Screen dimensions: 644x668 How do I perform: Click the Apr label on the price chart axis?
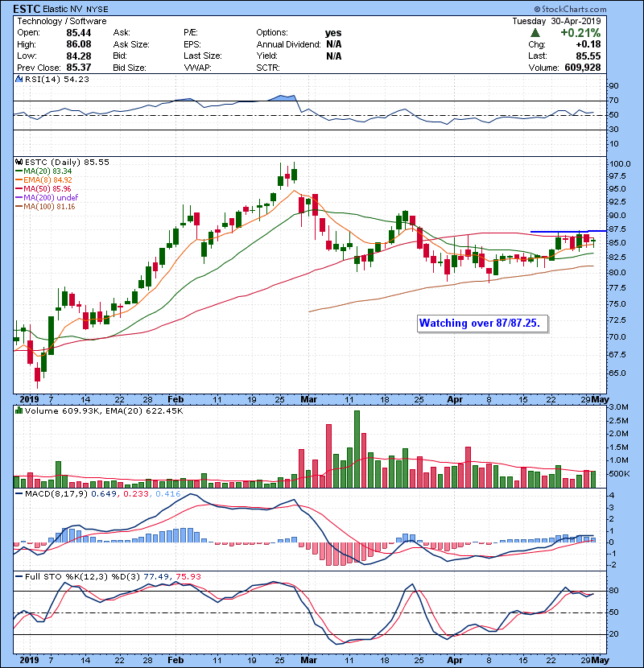pyautogui.click(x=455, y=400)
